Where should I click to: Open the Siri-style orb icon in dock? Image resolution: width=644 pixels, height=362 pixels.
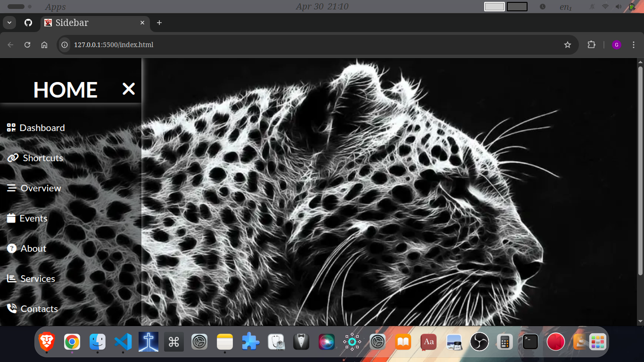[x=327, y=342]
